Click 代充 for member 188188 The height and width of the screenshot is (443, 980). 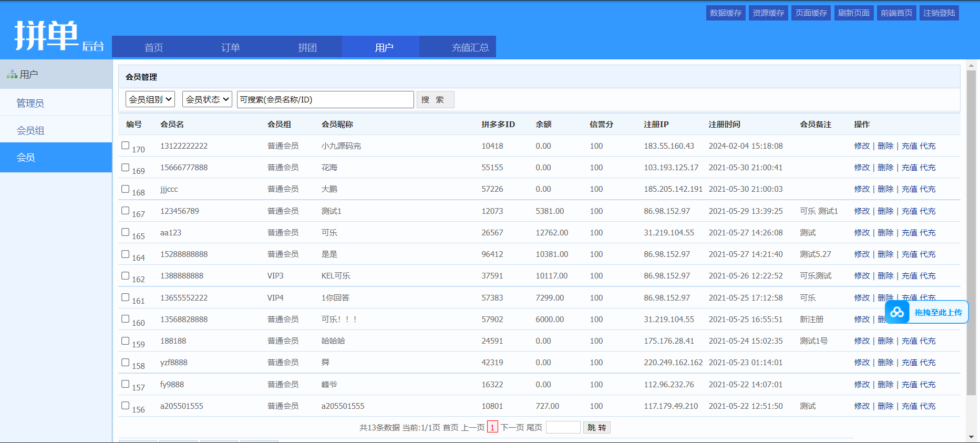[x=927, y=341]
